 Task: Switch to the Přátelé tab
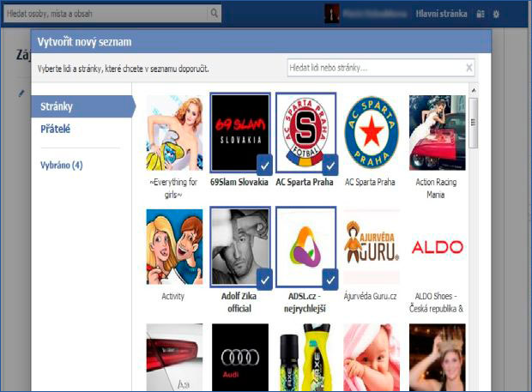(55, 129)
